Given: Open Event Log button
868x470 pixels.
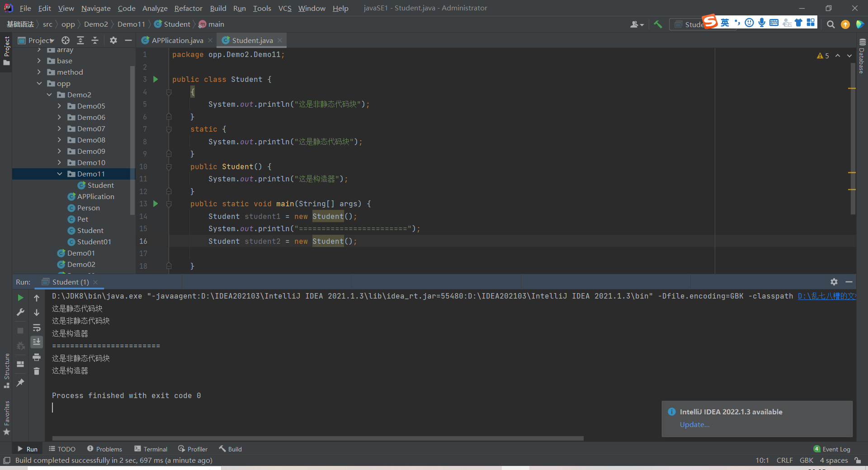Looking at the screenshot, I should point(832,449).
